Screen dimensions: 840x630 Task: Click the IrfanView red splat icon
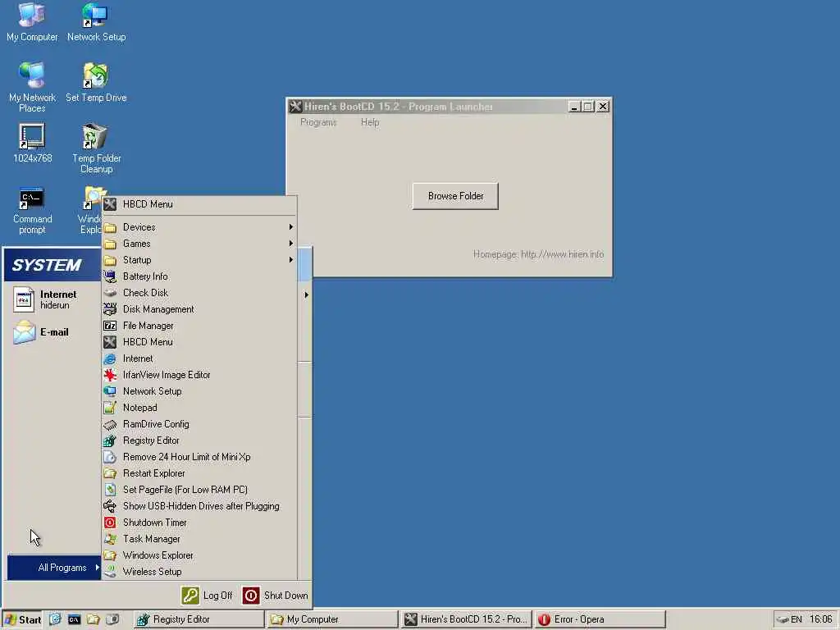110,375
